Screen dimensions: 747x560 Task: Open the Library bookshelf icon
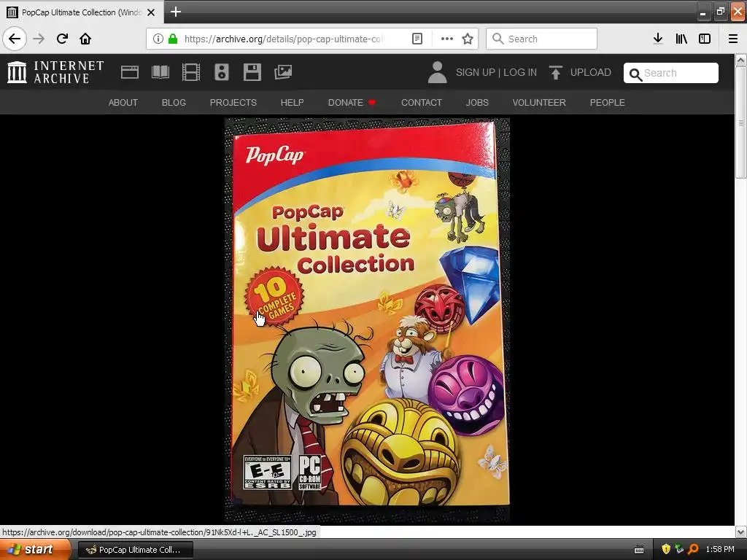[681, 39]
